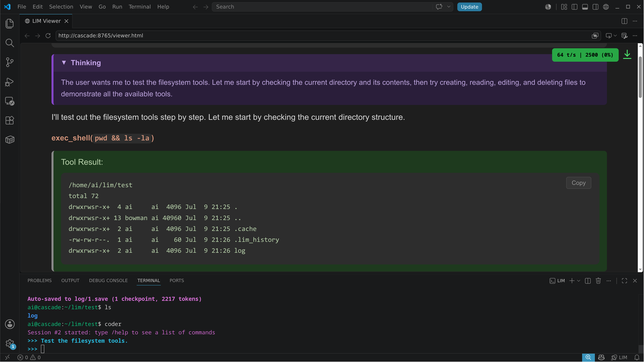Open the Run and Debug view
This screenshot has width=644, height=362.
coord(10,82)
